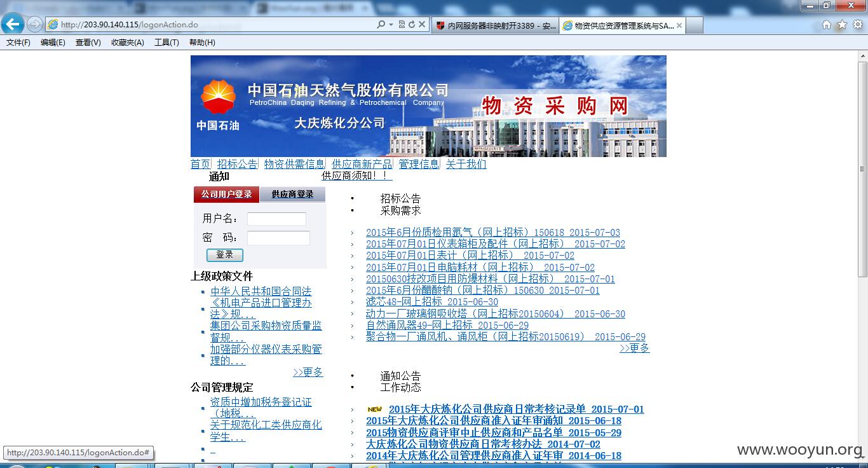The width and height of the screenshot is (868, 468).
Task: Go to 首页 navigation link
Action: click(x=200, y=164)
